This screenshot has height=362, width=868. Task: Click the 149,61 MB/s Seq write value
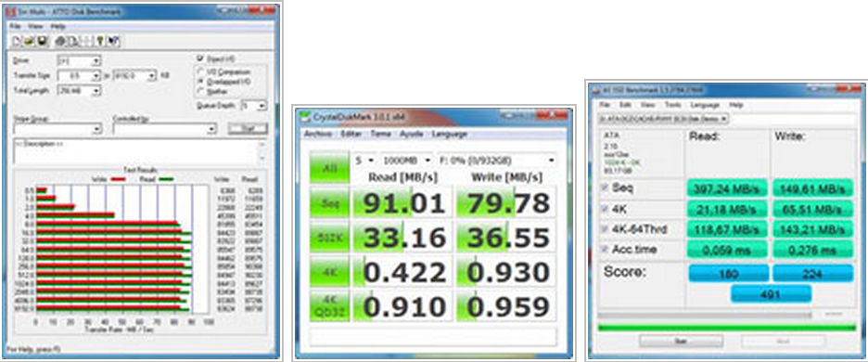coord(813,187)
